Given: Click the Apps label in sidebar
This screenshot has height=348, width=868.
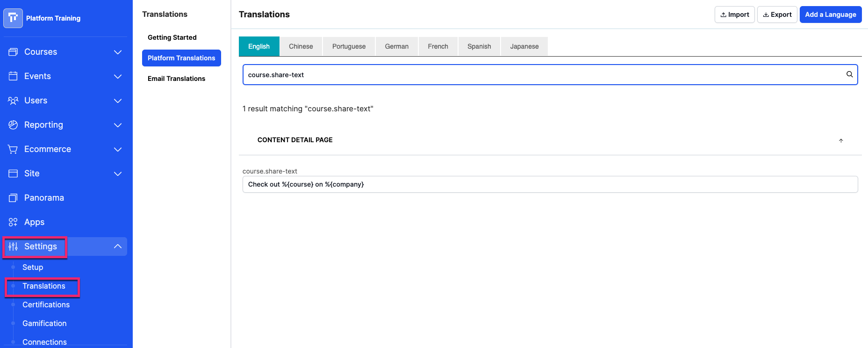Looking at the screenshot, I should [x=34, y=222].
